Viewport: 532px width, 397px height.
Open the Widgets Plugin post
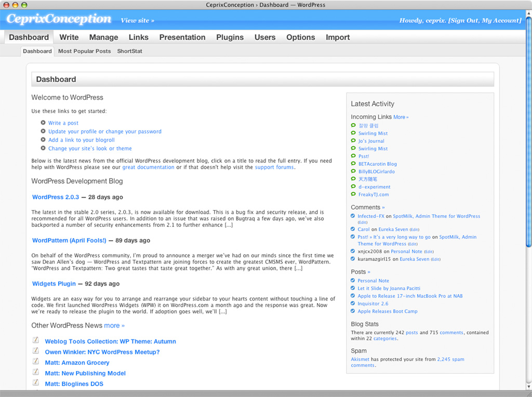54,284
